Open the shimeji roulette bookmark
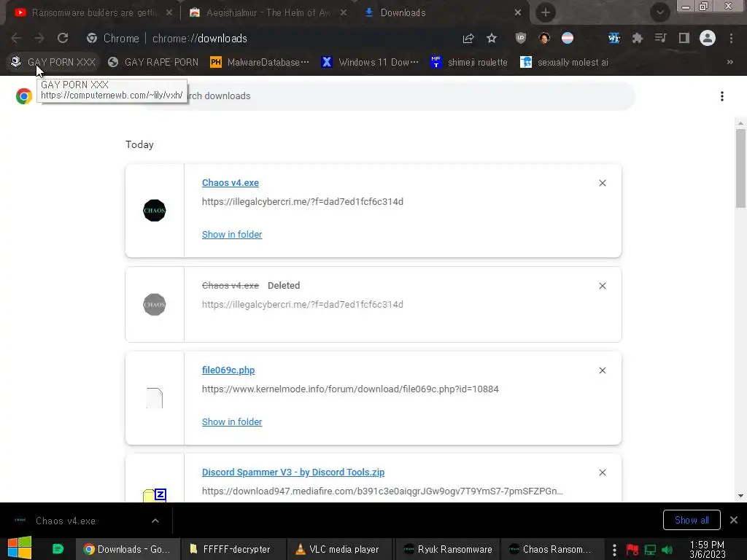Screen dimensions: 747x560 [469, 63]
